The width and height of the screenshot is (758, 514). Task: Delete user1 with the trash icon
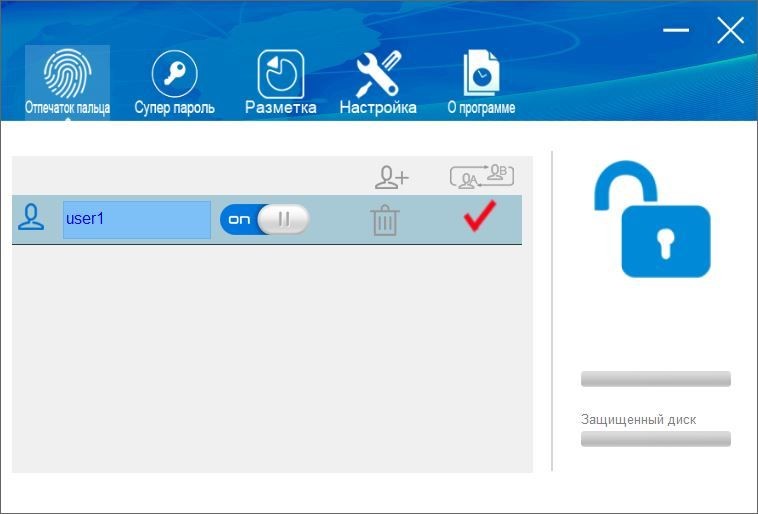[x=385, y=220]
